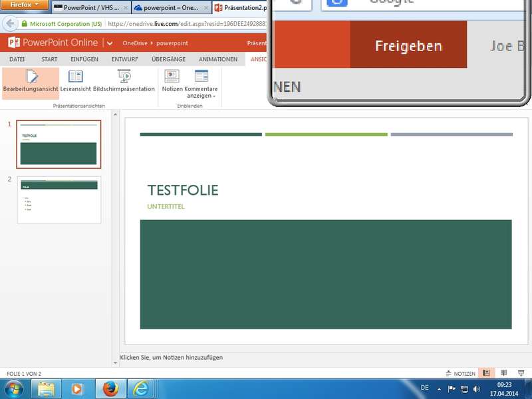Switch to Leseansicht reading view

[76, 81]
